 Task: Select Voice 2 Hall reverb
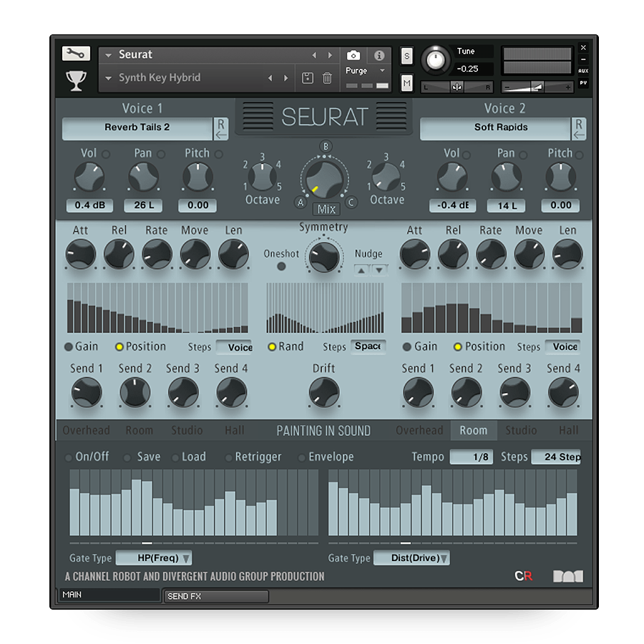(569, 430)
